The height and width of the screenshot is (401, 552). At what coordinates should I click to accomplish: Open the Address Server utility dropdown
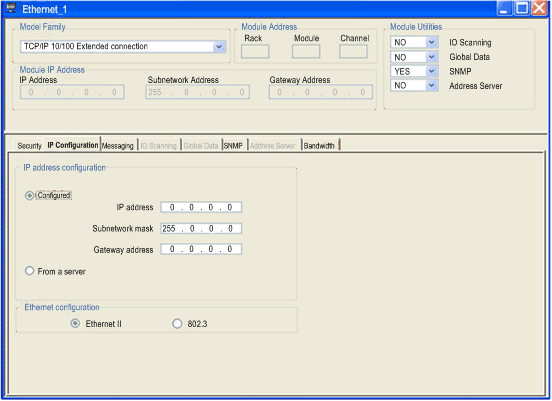click(431, 86)
